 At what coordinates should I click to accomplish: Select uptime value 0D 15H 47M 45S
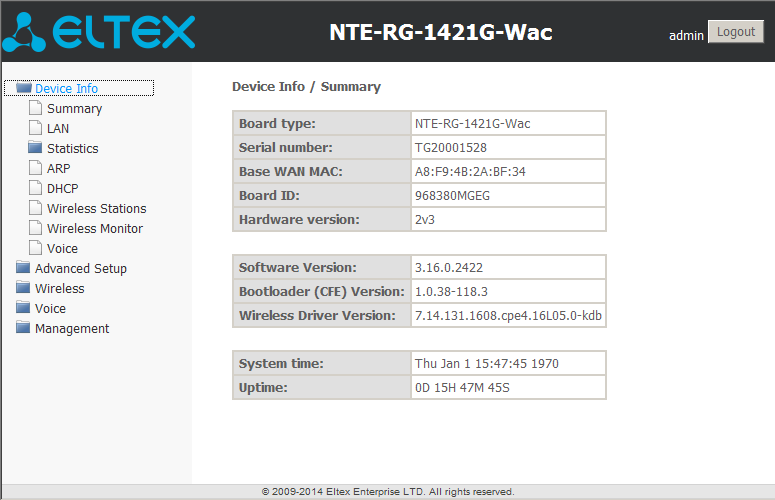pos(462,388)
